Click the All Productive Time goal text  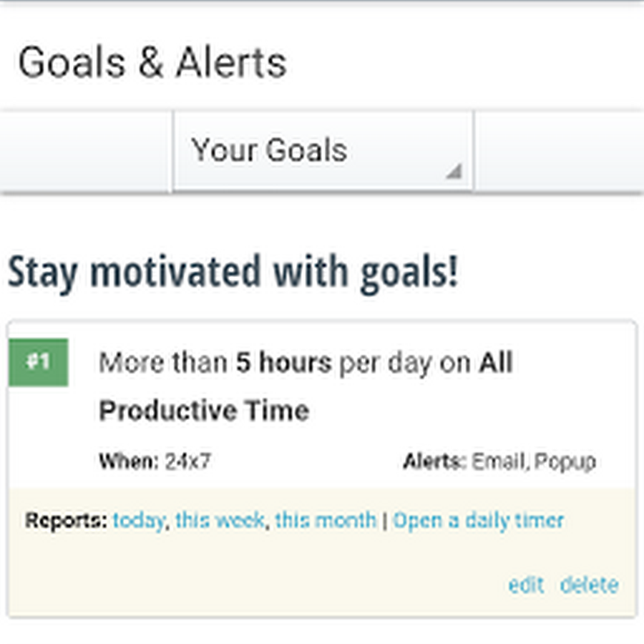[x=204, y=411]
